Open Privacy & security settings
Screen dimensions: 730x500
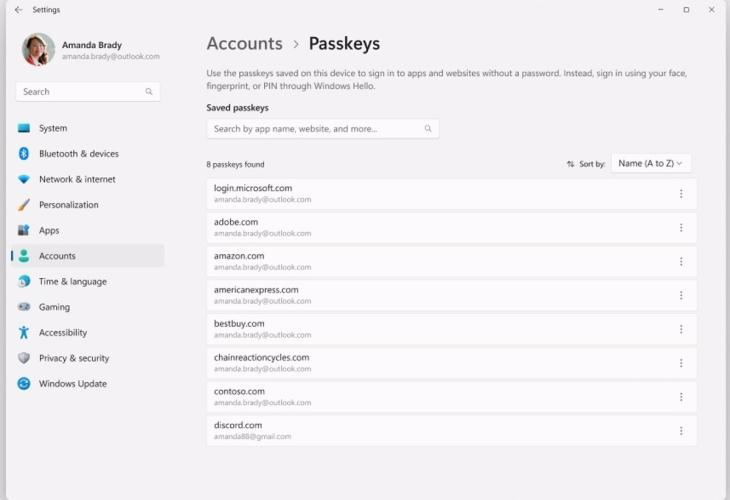coord(73,358)
